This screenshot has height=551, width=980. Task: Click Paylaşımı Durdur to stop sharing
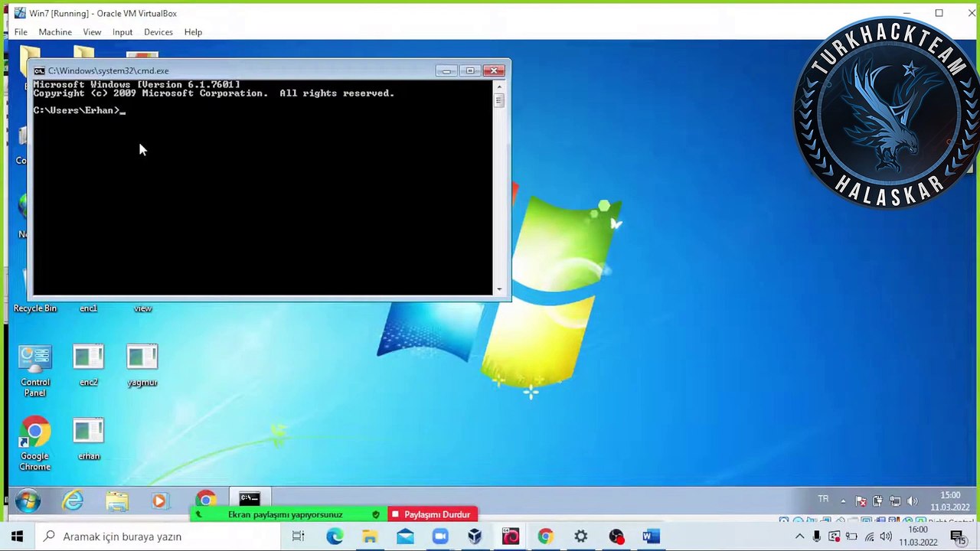click(x=431, y=514)
